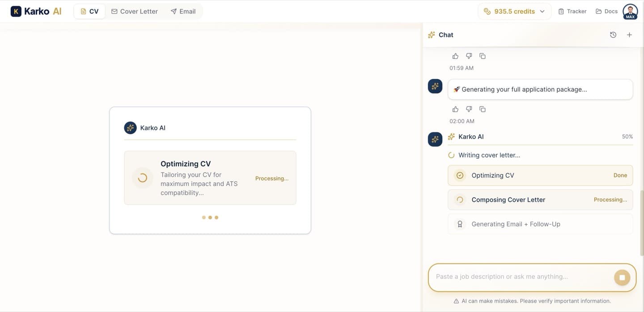Toggle thumbs up on the latest AI reply
The width and height of the screenshot is (644, 312).
coord(455,109)
